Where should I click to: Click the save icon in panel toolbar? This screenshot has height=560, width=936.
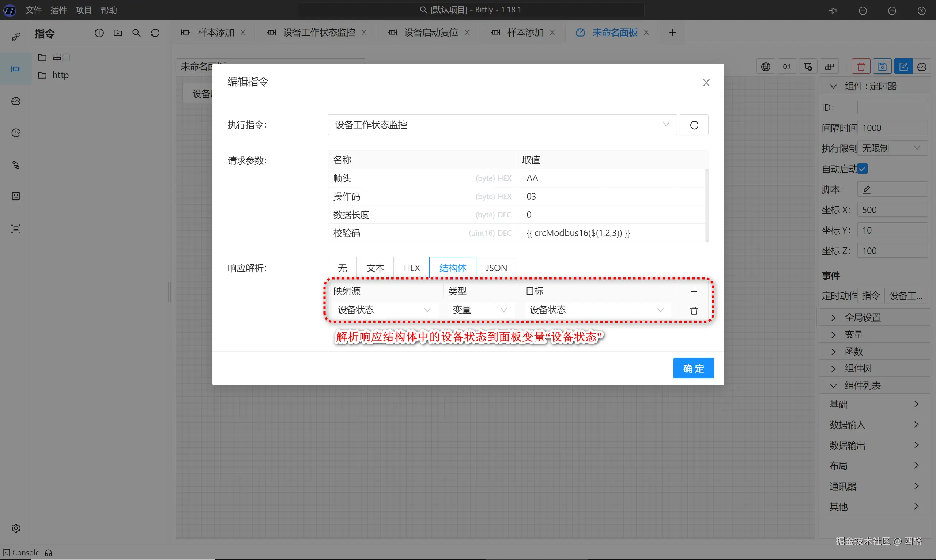pyautogui.click(x=882, y=67)
